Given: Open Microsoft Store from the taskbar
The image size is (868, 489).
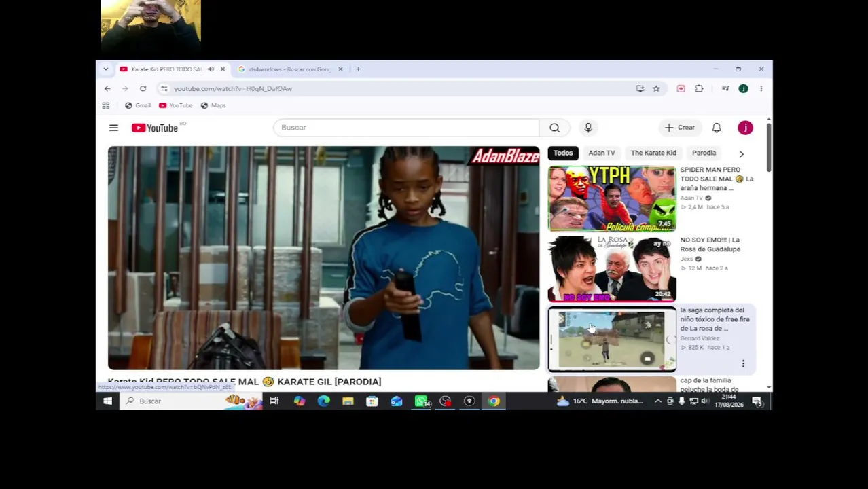Looking at the screenshot, I should pos(372,401).
